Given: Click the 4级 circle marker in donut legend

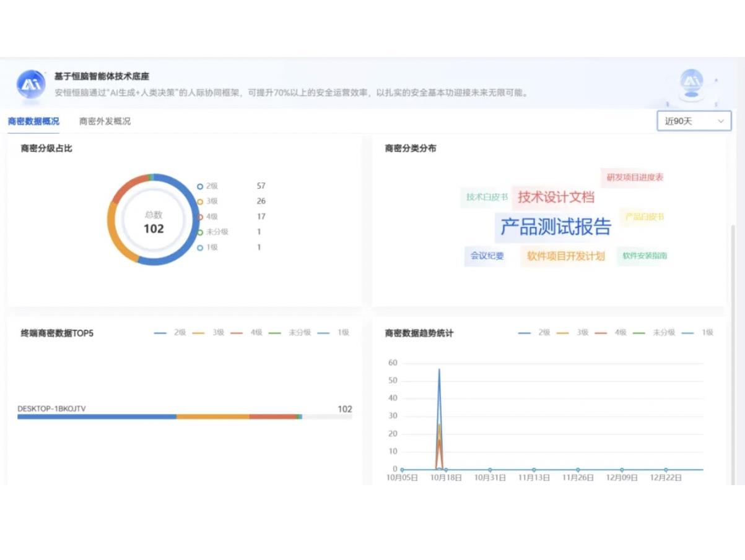Looking at the screenshot, I should [x=200, y=217].
